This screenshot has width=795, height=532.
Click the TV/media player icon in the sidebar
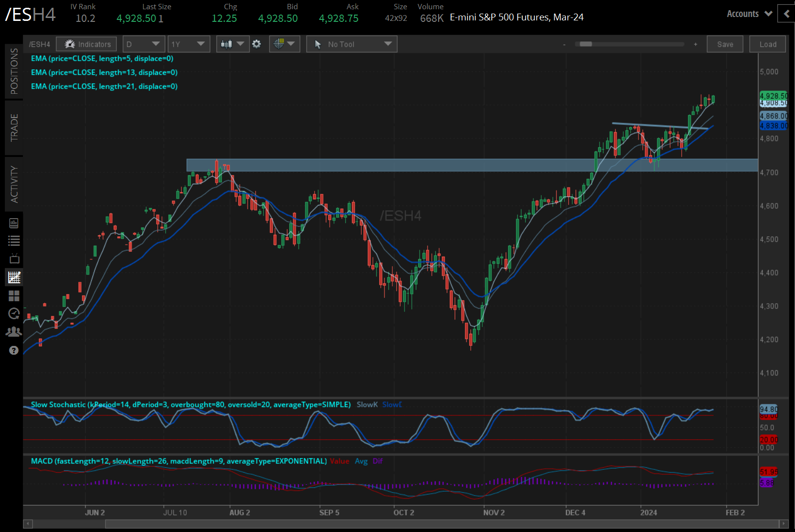click(14, 258)
